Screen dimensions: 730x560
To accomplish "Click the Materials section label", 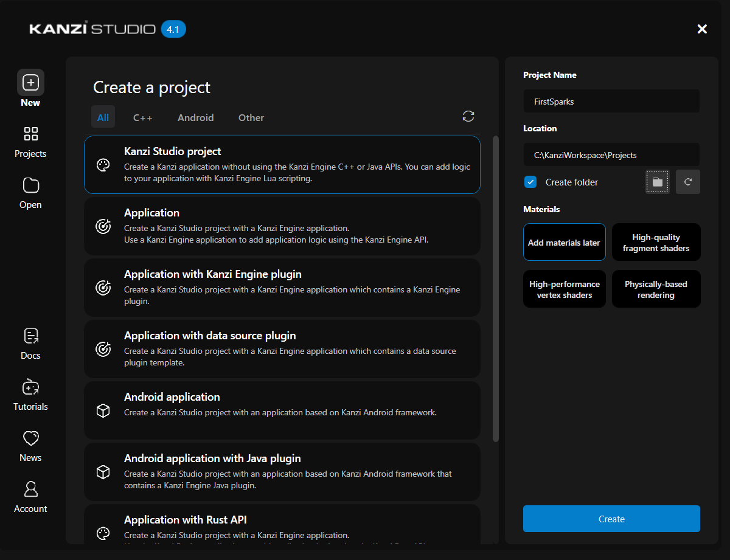I will [x=541, y=209].
